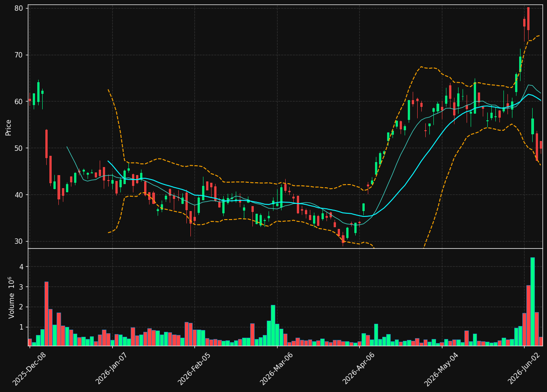Click the 2026-May-04 date label
The image size is (547, 392).
441,369
